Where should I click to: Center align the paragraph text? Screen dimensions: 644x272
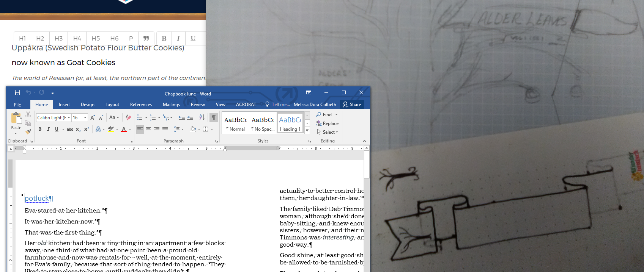(148, 129)
